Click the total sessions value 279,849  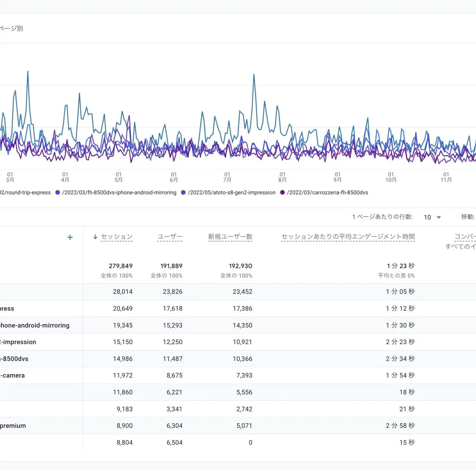pyautogui.click(x=121, y=266)
